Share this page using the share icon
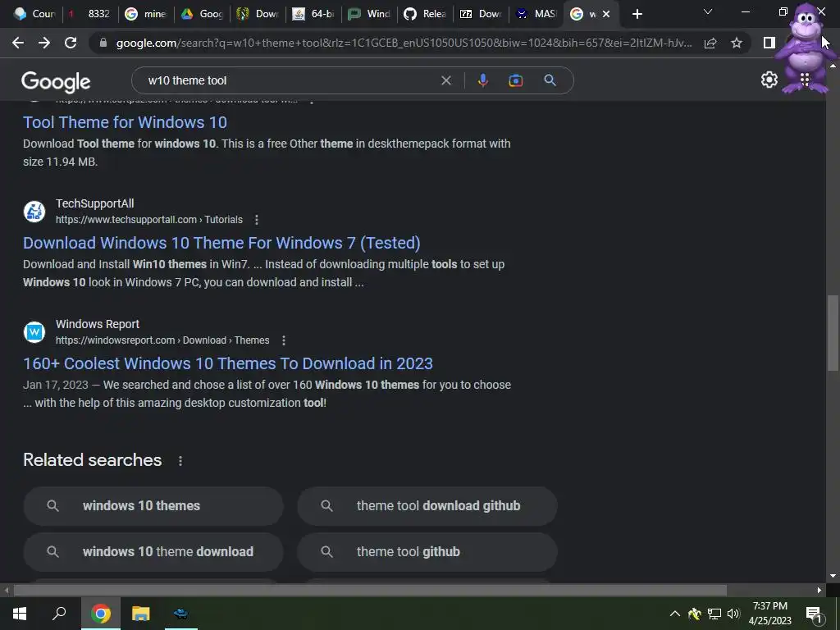 [x=710, y=43]
